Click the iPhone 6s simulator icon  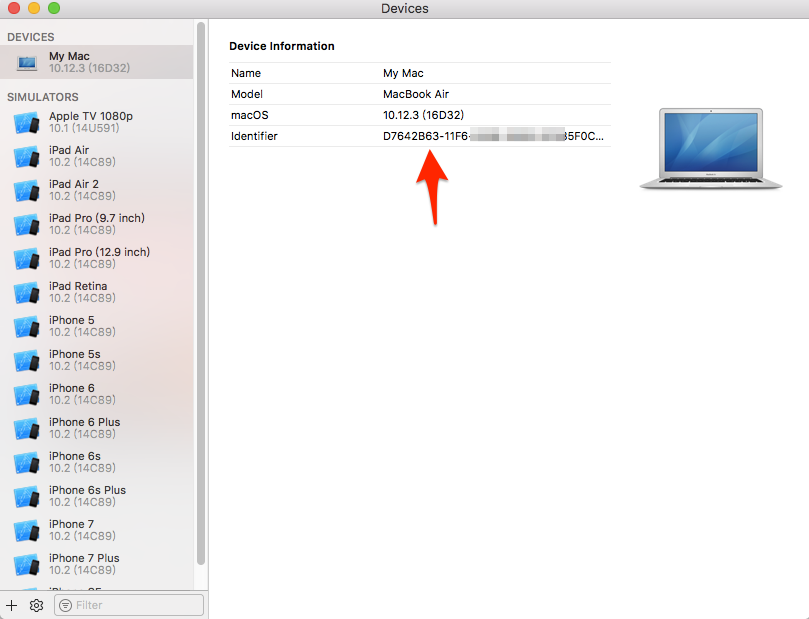[26, 463]
